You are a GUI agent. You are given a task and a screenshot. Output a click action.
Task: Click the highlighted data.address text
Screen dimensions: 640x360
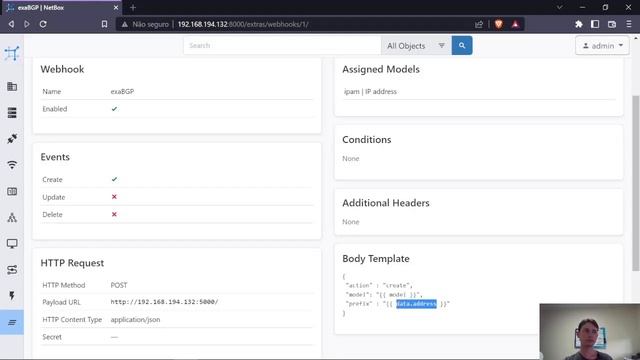[416, 304]
